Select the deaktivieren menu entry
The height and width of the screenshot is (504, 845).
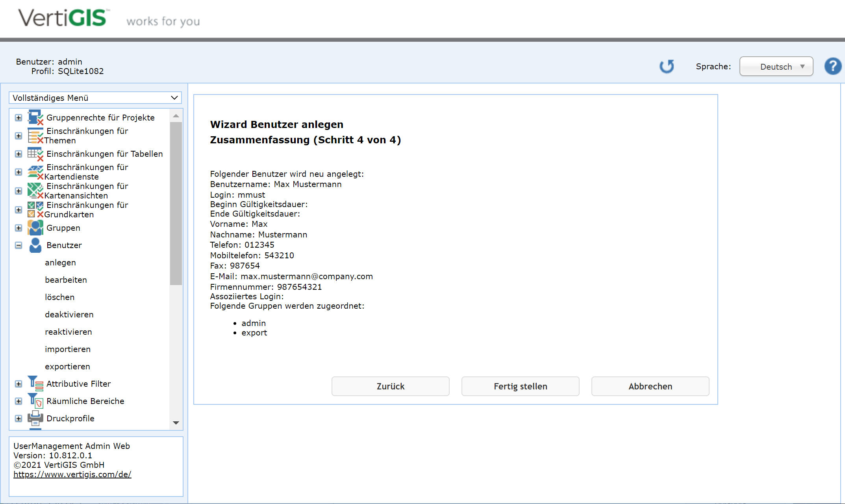(69, 314)
